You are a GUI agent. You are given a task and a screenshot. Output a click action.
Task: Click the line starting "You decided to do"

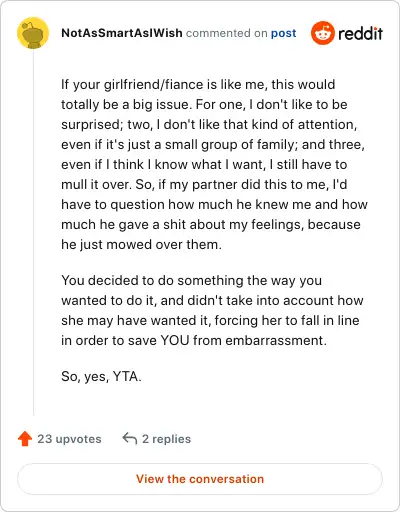(x=192, y=281)
